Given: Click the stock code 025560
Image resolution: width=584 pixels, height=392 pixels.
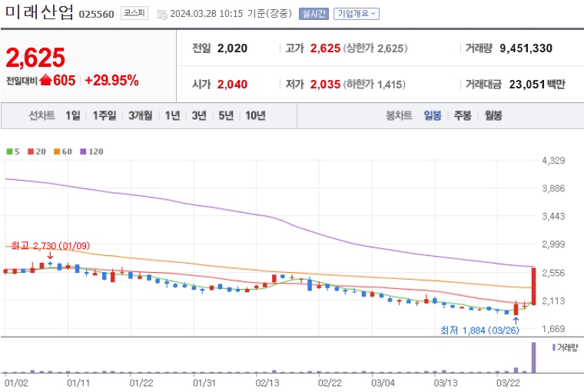Looking at the screenshot, I should click(97, 14).
